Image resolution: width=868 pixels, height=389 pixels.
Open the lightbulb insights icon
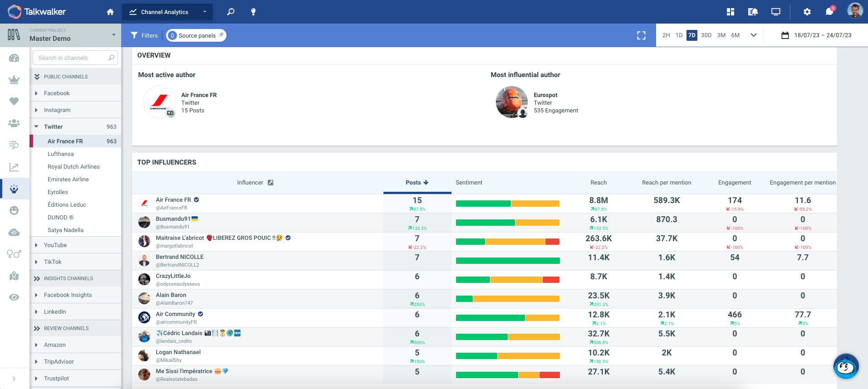(x=253, y=12)
